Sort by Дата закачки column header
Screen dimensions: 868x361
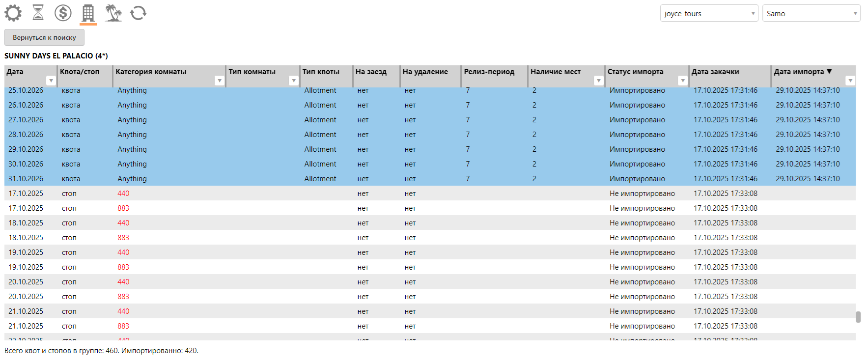[x=715, y=72]
